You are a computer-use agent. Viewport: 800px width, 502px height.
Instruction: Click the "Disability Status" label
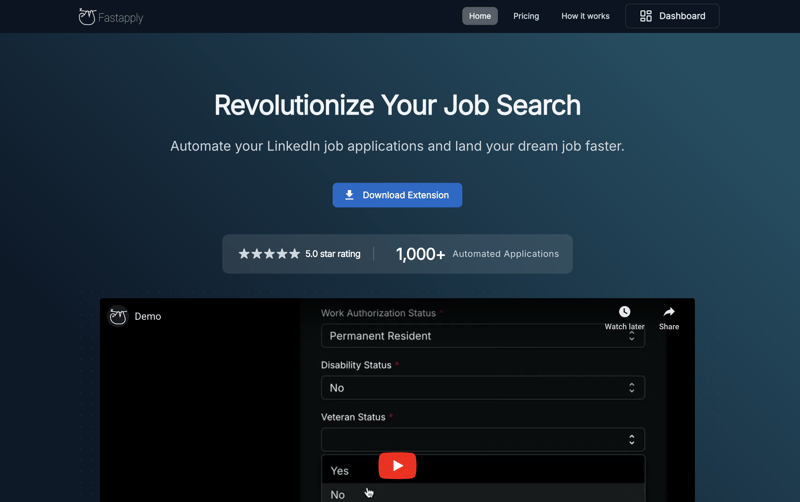356,365
